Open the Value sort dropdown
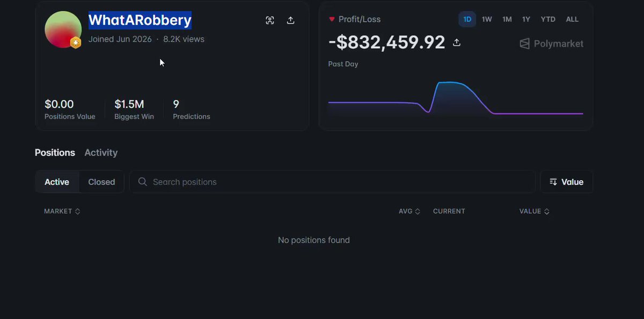Viewport: 644px width, 319px height. click(x=566, y=182)
